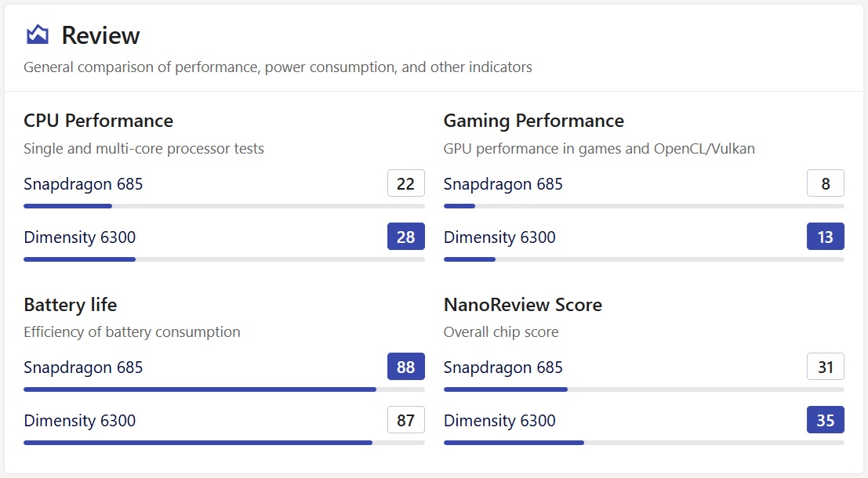
Task: Click the Battery life heading
Action: click(x=70, y=305)
